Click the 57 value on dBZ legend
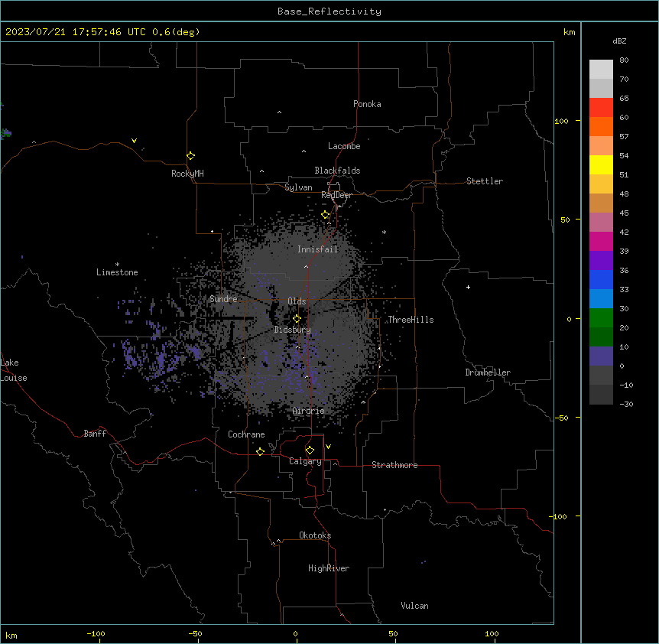Viewport: 659px width, 644px height. (x=624, y=137)
